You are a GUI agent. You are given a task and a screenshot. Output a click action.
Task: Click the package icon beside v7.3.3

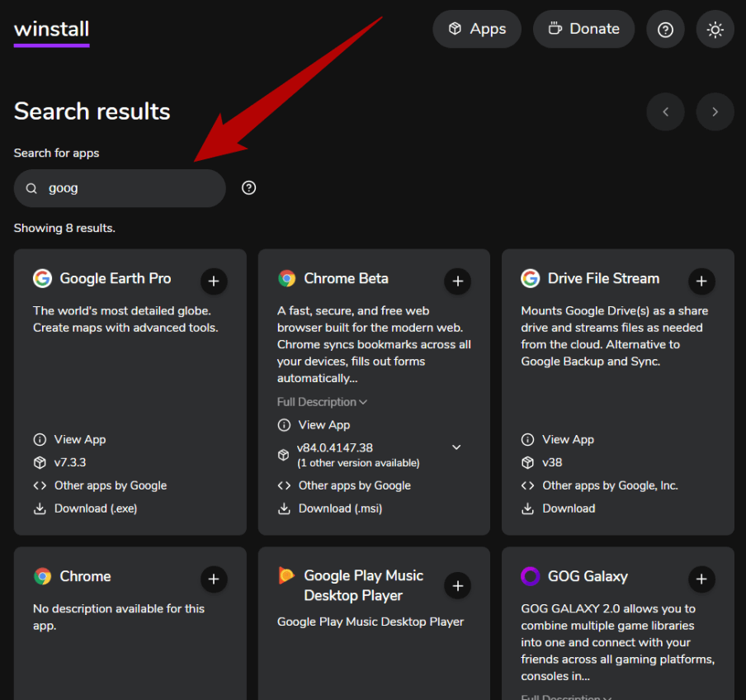(x=40, y=462)
